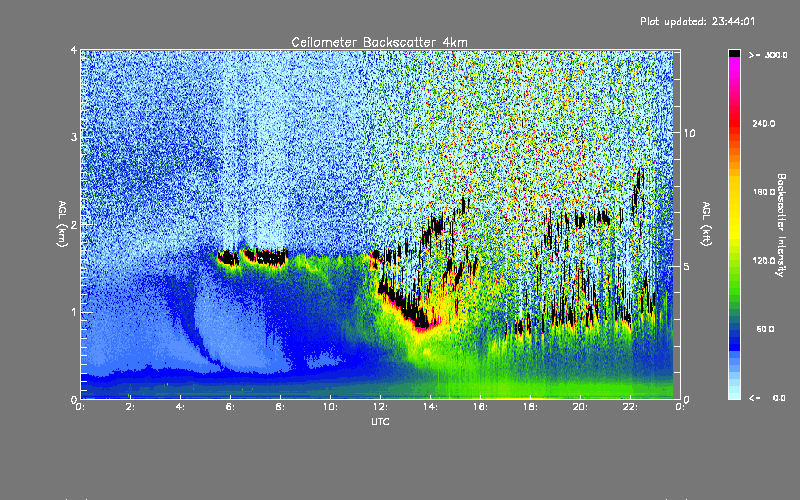Click the "<= 0.0" color bar value
Viewport: 800px width, 500px height.
pyautogui.click(x=767, y=397)
